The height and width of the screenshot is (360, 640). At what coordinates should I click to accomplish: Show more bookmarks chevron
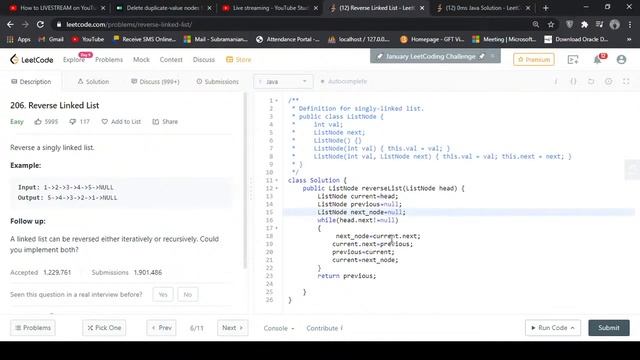[629, 39]
